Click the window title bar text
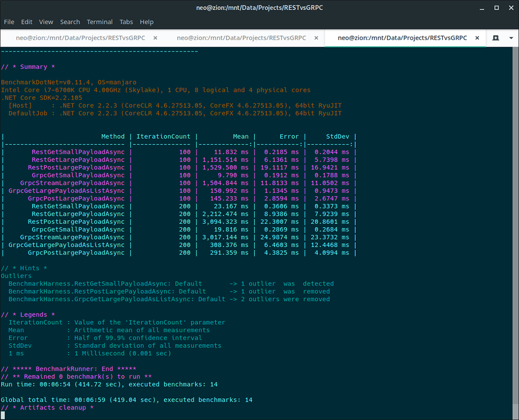The image size is (519, 420). (x=259, y=8)
